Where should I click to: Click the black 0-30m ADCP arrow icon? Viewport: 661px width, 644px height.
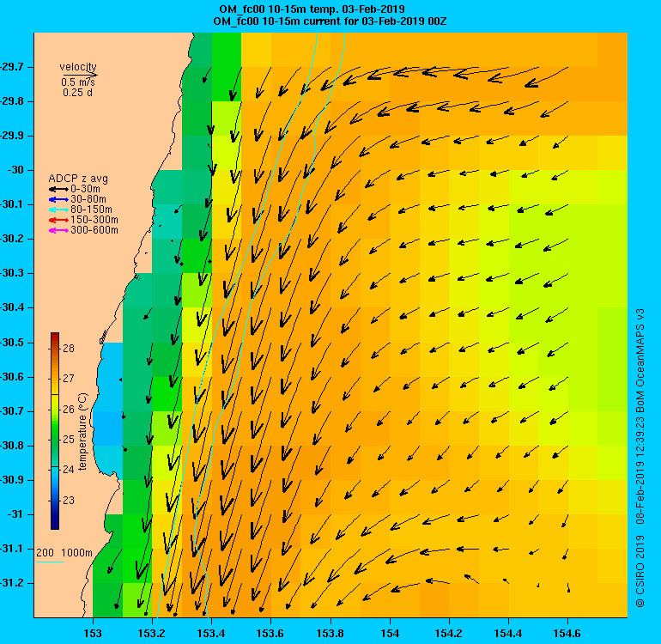[x=58, y=189]
